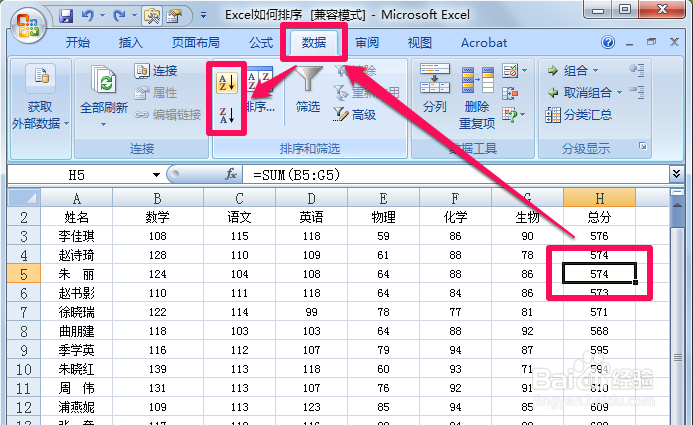The width and height of the screenshot is (693, 425).
Task: Select cell containing 李佳琪
Action: click(x=76, y=236)
